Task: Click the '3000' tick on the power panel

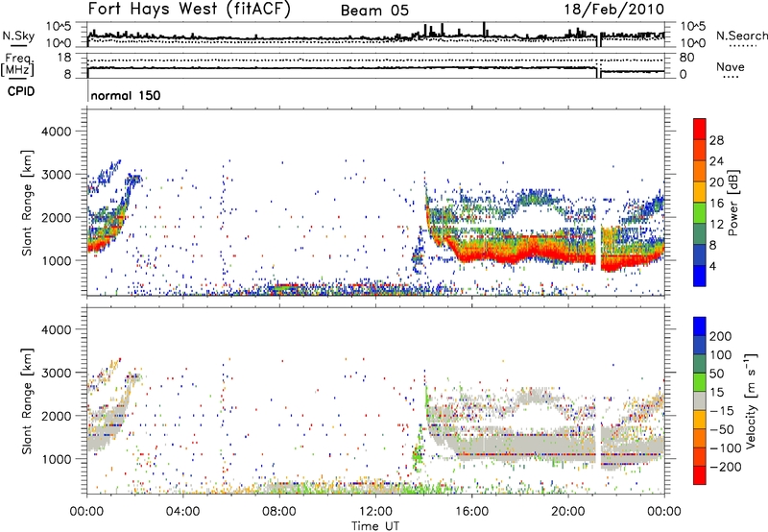Action: click(56, 175)
